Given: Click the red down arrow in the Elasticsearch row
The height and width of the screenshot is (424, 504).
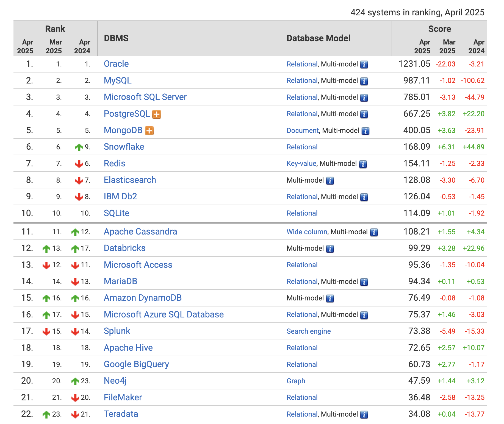Looking at the screenshot, I should 79,180.
